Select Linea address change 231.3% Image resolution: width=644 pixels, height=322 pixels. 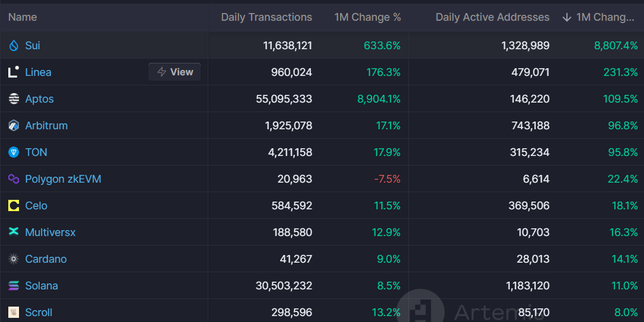click(621, 72)
